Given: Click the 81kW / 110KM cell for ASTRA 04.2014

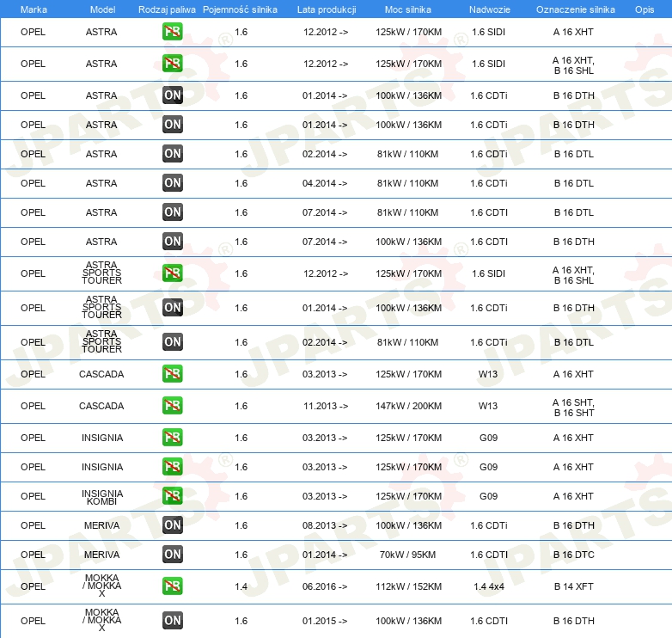Looking at the screenshot, I should pyautogui.click(x=407, y=183).
